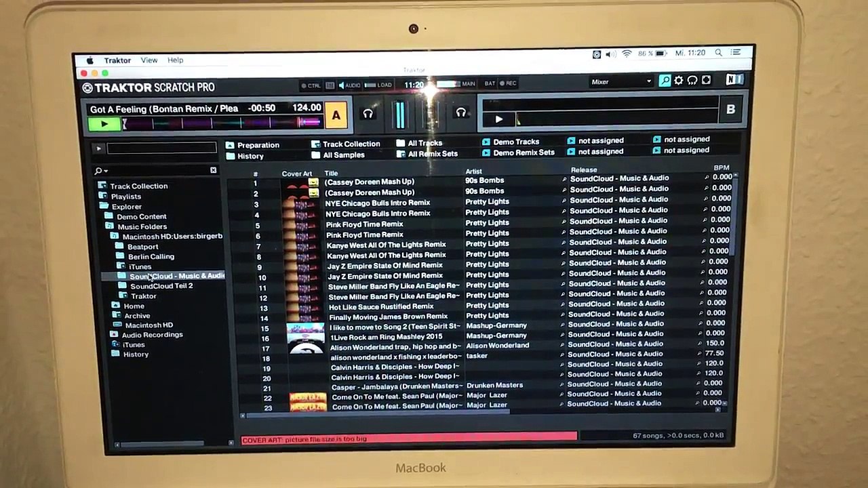Select the All Samples favorite
The width and height of the screenshot is (868, 488).
click(x=338, y=155)
